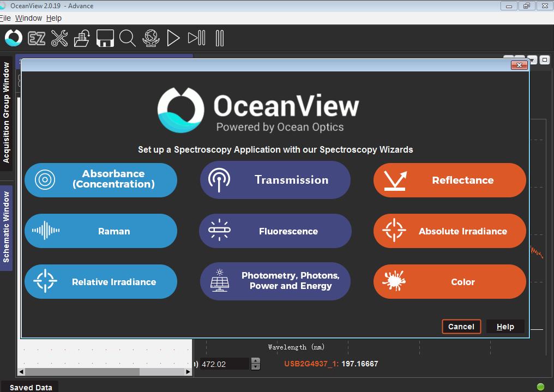Screen dimensions: 554x392
Task: Save the current spectrum with the floppy icon
Action: 104,38
